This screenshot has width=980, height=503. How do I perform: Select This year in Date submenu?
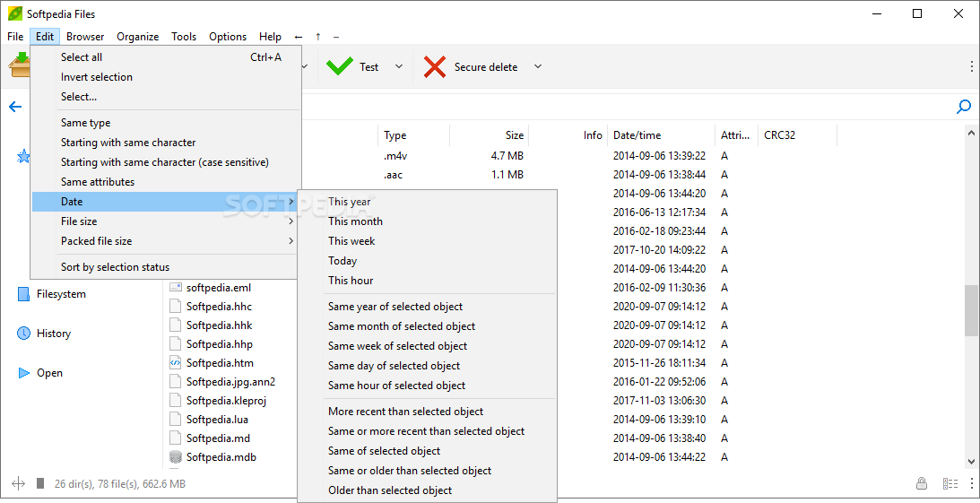tap(427, 201)
